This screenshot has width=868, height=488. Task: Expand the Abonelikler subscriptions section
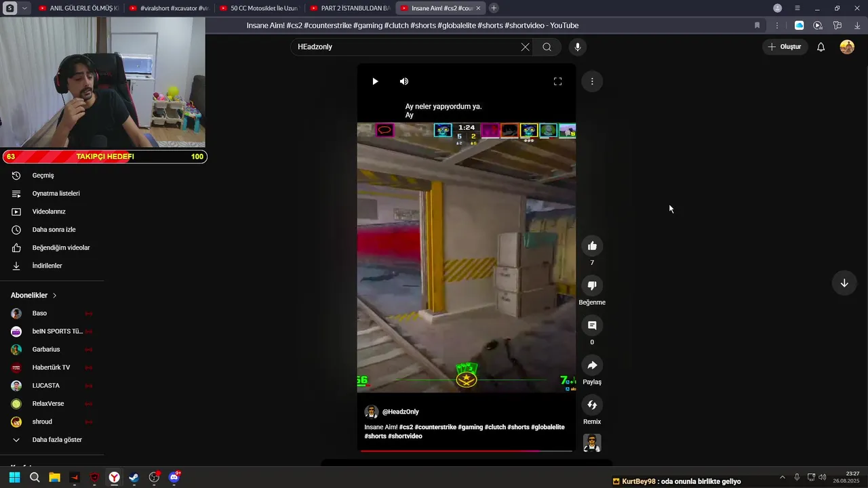click(x=34, y=296)
